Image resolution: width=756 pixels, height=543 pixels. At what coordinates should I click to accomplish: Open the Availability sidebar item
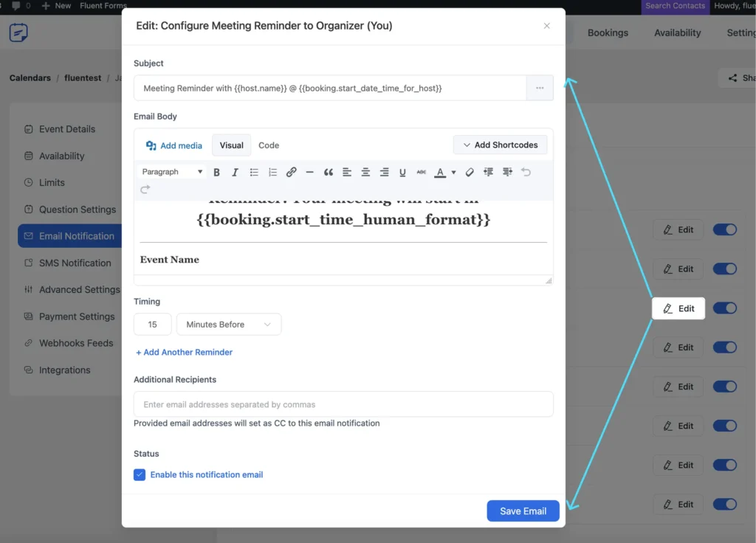(x=61, y=156)
